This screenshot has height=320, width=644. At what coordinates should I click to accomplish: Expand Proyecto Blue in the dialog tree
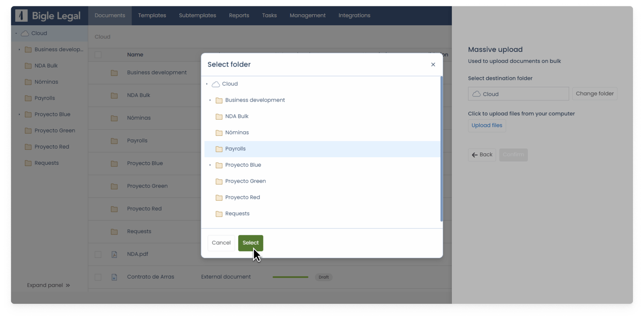coord(210,165)
